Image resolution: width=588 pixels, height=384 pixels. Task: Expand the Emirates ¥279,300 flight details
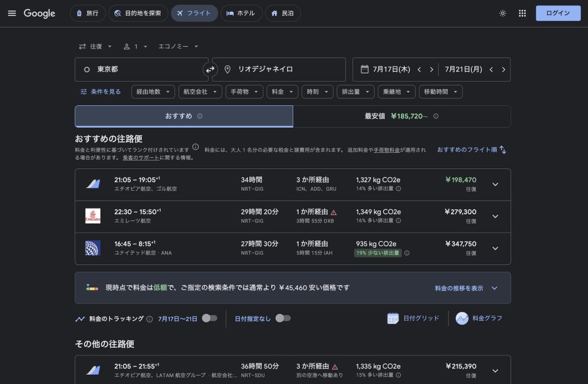(x=495, y=217)
